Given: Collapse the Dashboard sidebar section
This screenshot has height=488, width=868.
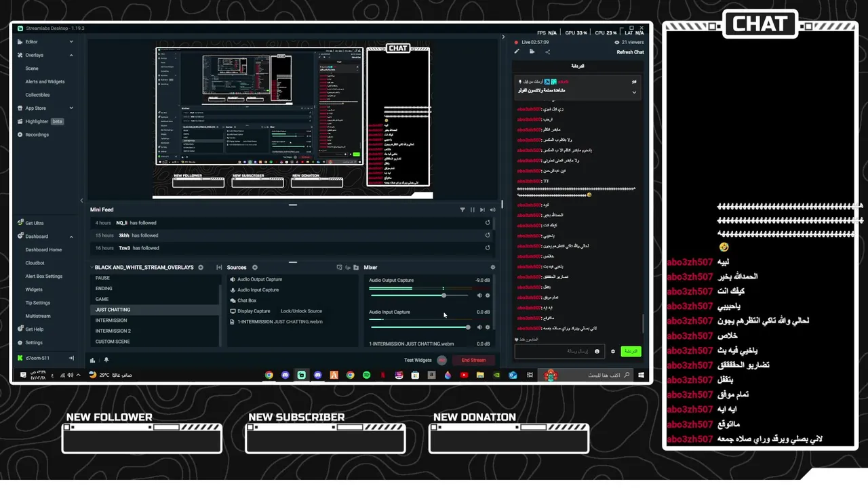Looking at the screenshot, I should 71,237.
